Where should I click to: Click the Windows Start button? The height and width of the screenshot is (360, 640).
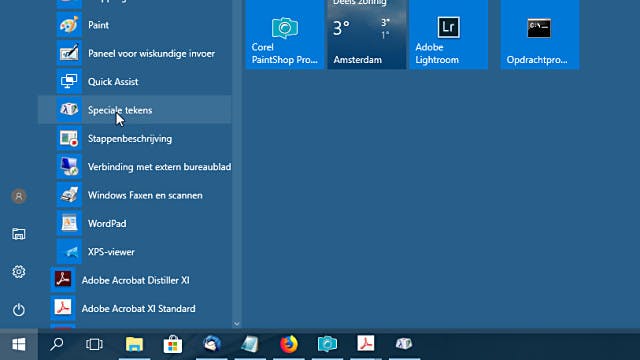click(19, 344)
